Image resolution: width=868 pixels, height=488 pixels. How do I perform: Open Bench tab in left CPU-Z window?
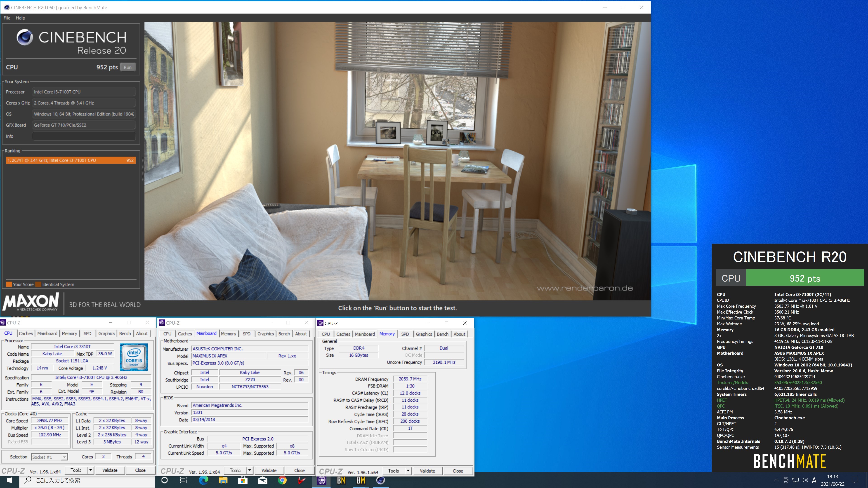pyautogui.click(x=125, y=333)
